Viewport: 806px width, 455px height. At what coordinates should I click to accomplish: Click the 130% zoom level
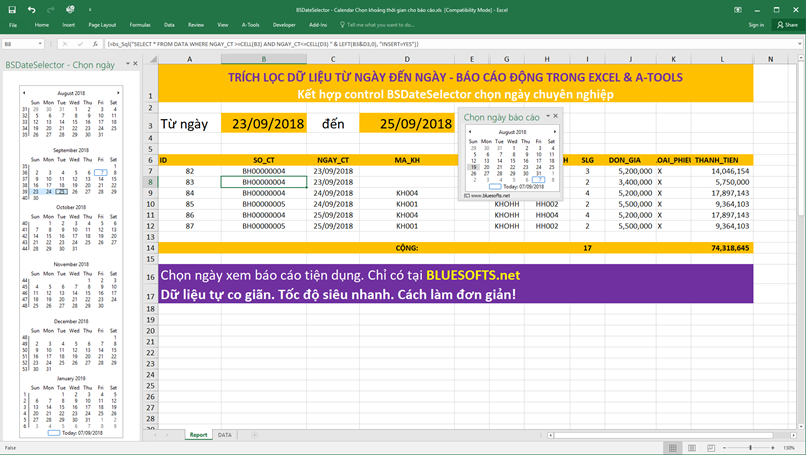(x=789, y=448)
